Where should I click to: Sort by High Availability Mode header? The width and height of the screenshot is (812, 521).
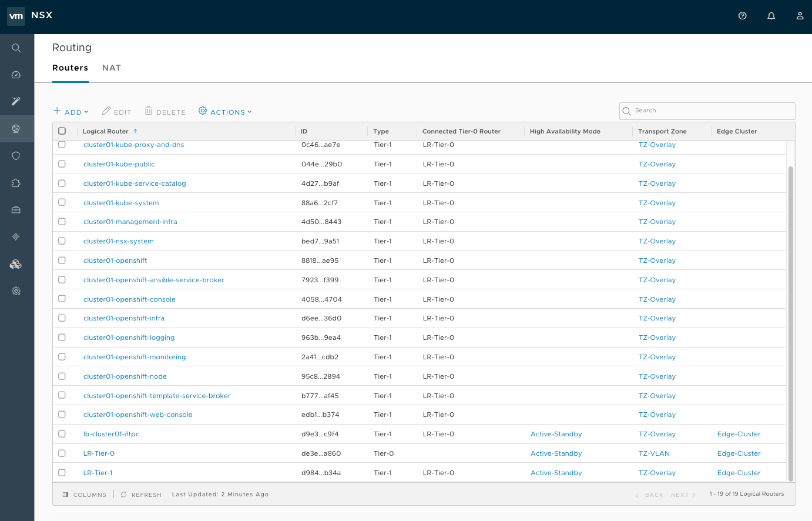565,131
